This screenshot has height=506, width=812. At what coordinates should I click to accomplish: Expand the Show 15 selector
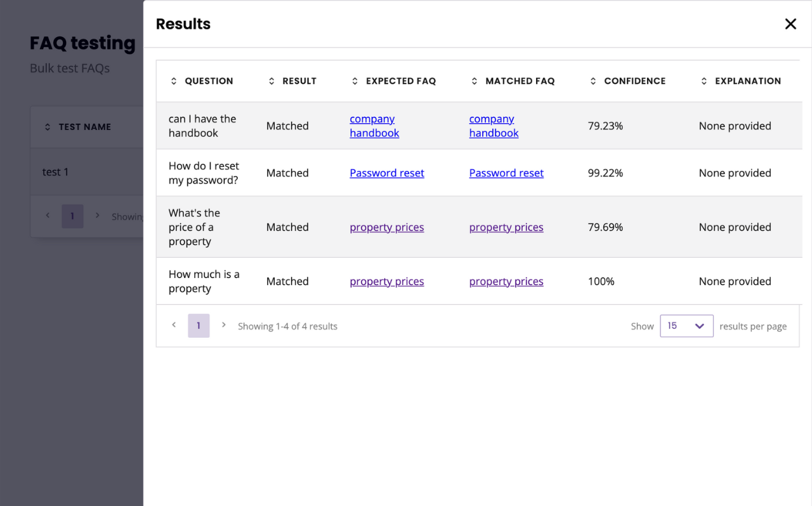click(x=686, y=326)
